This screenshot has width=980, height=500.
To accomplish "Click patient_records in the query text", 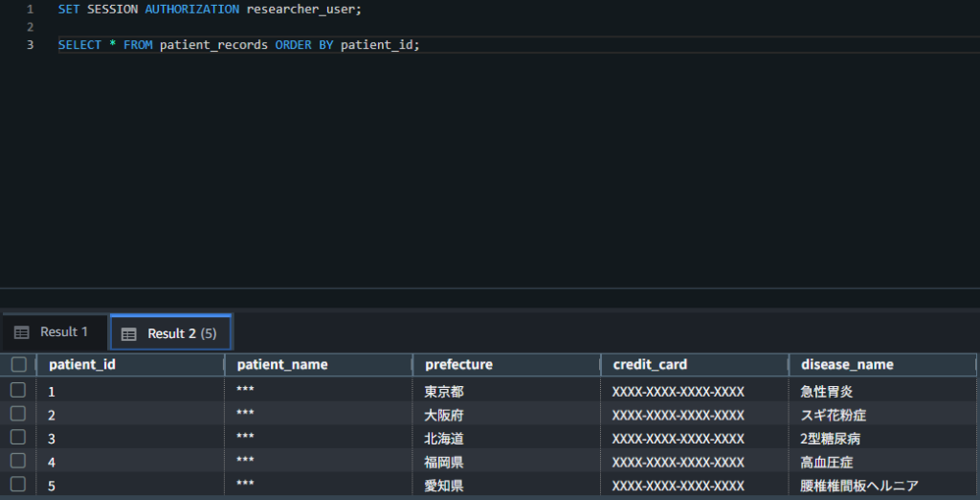I will coord(213,45).
